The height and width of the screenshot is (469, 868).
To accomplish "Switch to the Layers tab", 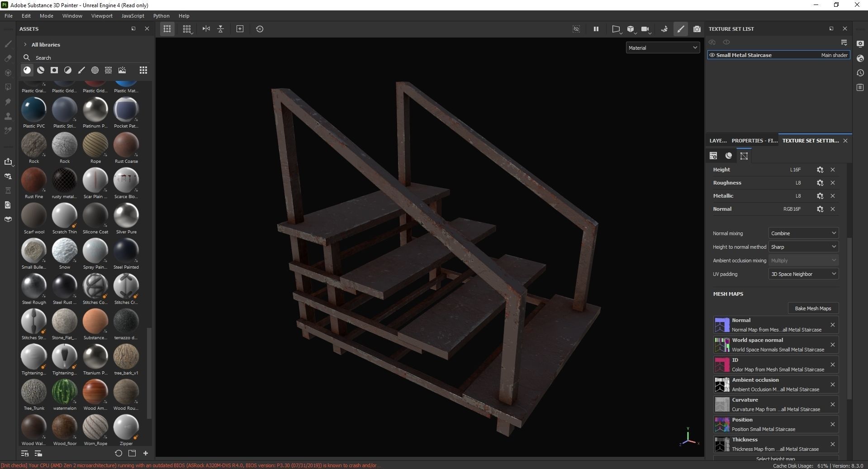I will pyautogui.click(x=718, y=141).
